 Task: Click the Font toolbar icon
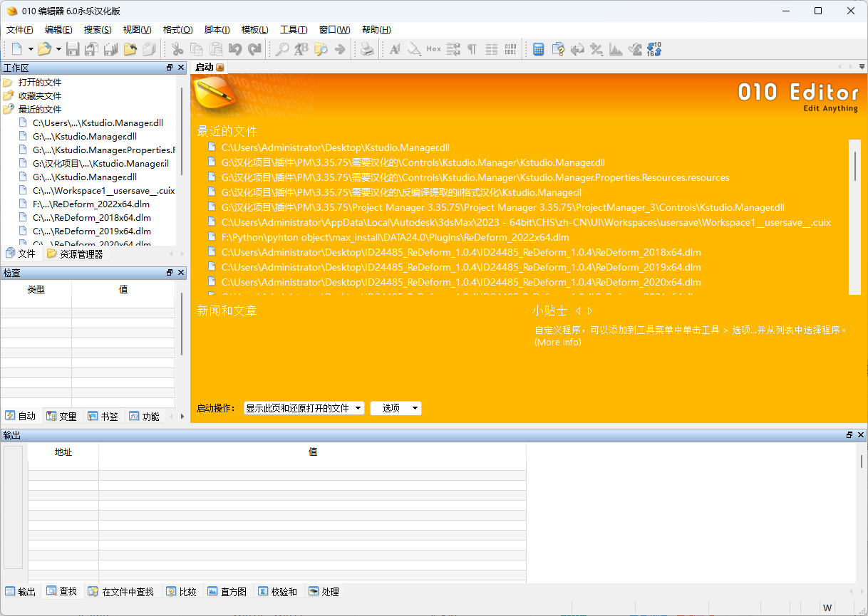click(x=395, y=49)
